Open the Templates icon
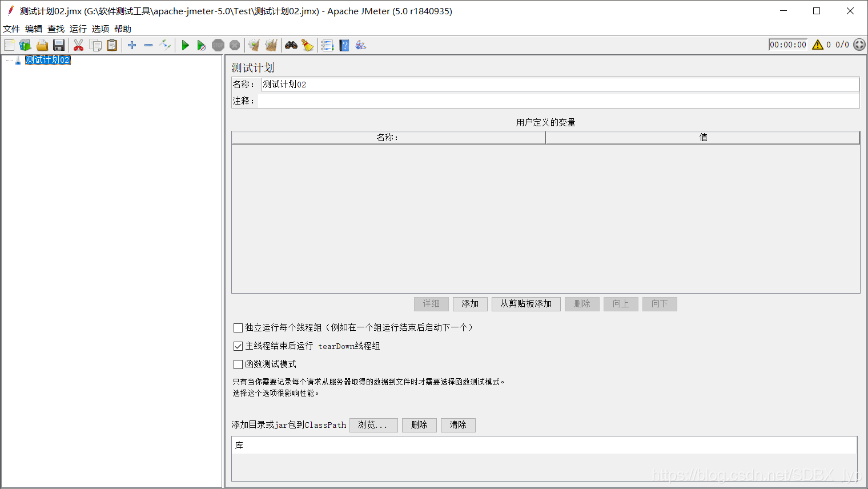The height and width of the screenshot is (489, 868). [x=25, y=45]
